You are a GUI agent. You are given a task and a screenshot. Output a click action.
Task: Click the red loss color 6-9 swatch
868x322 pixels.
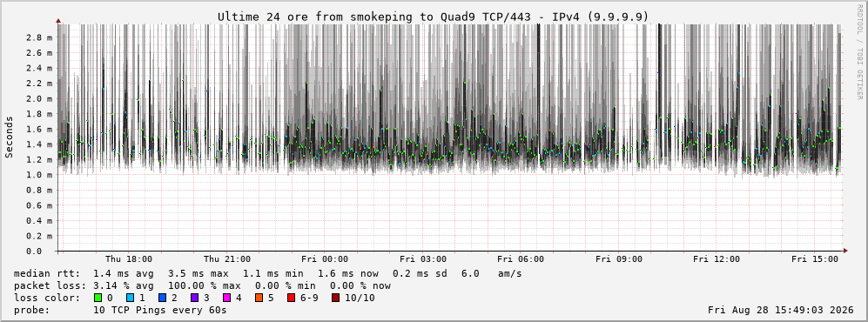[291, 298]
